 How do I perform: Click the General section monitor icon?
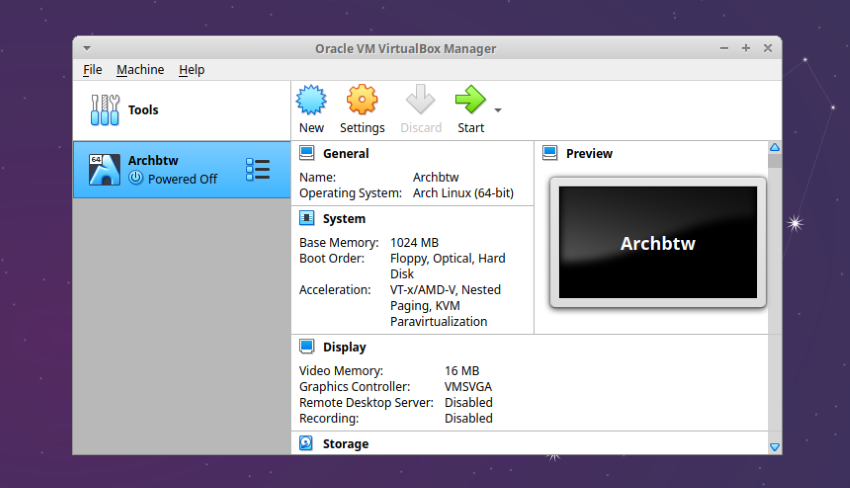pyautogui.click(x=307, y=153)
